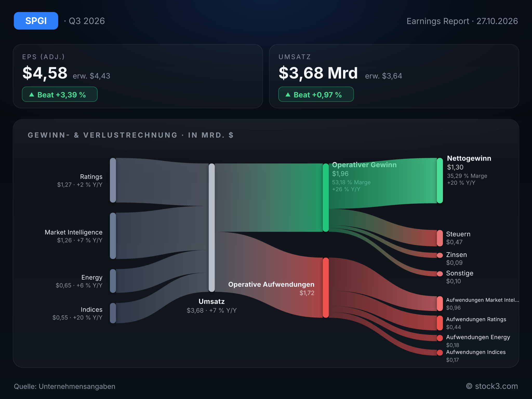Click the Indices $0,55 · +20 % Y/Y value
532x399 pixels.
click(x=77, y=318)
